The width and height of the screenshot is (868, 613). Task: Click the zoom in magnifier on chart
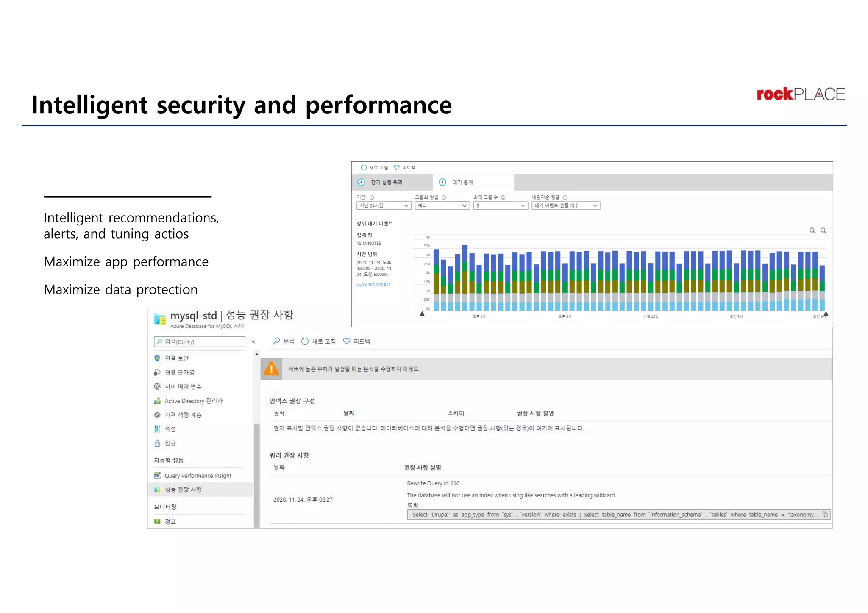coord(812,230)
